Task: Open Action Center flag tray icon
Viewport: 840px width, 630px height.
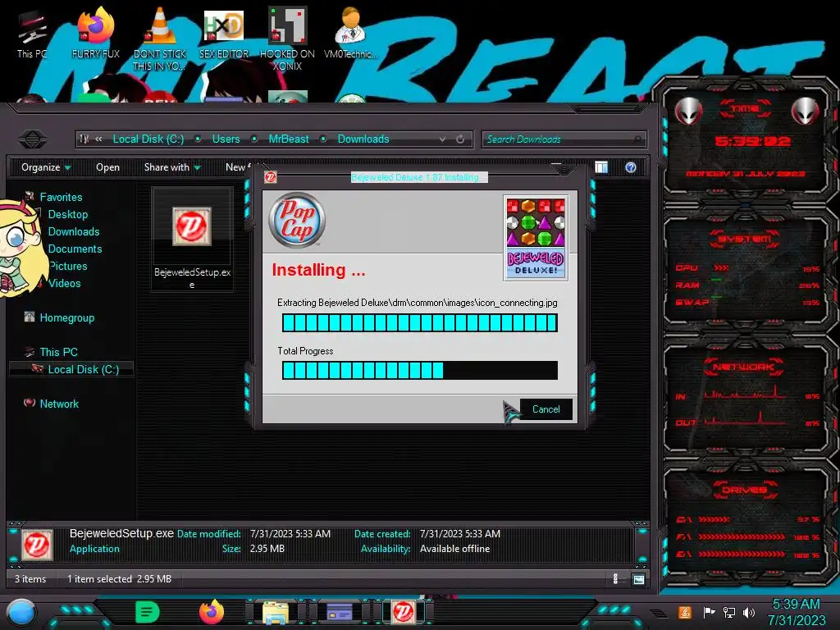Action: click(709, 612)
